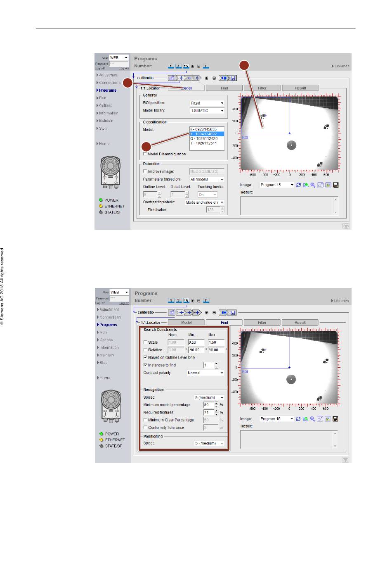Viewport: 392px width, 573px height.
Task: Click the T program icon in lower Number row
Action: pos(206,301)
